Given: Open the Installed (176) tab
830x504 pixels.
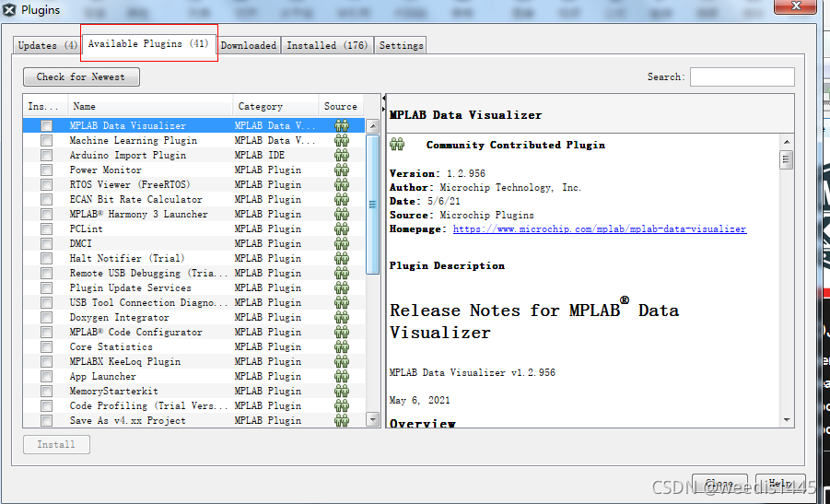Looking at the screenshot, I should pyautogui.click(x=327, y=45).
